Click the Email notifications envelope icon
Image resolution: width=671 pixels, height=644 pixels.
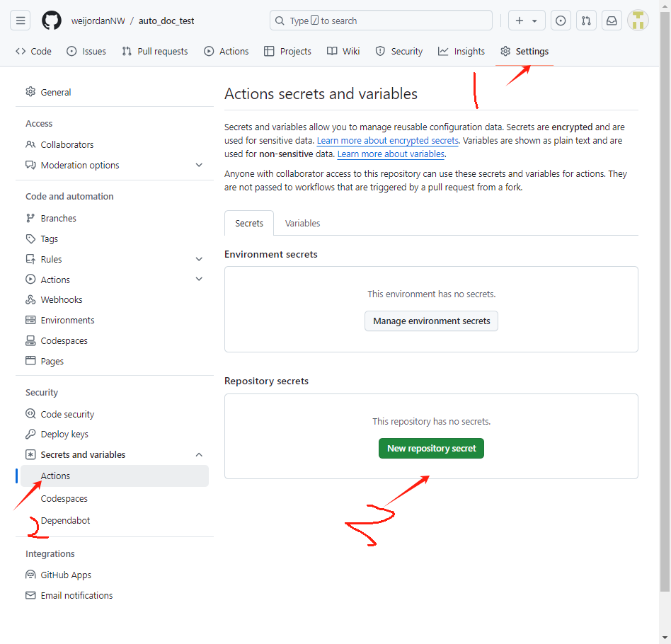(x=30, y=595)
